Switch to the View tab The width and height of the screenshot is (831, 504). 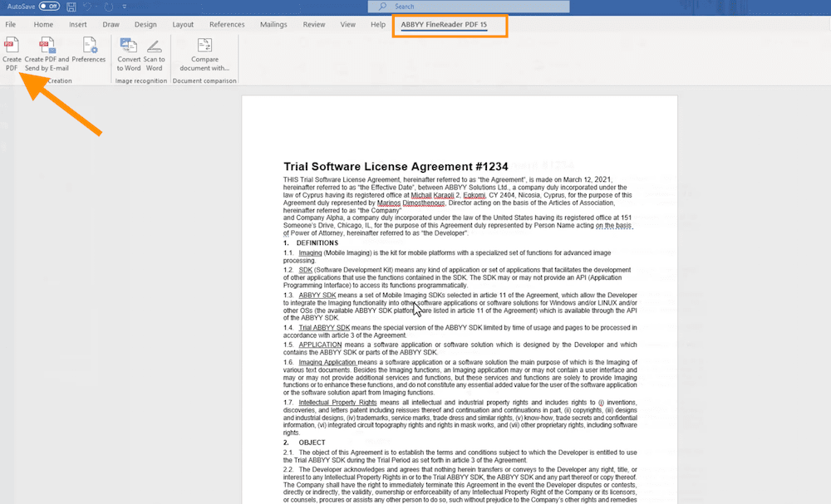click(347, 24)
